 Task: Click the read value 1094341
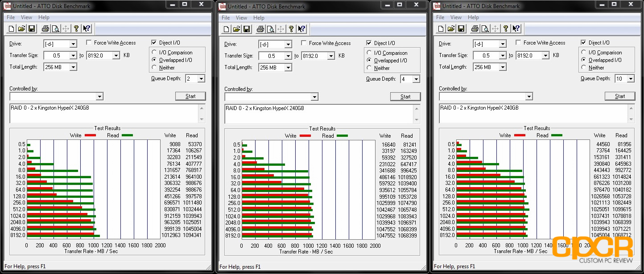pos(192,235)
